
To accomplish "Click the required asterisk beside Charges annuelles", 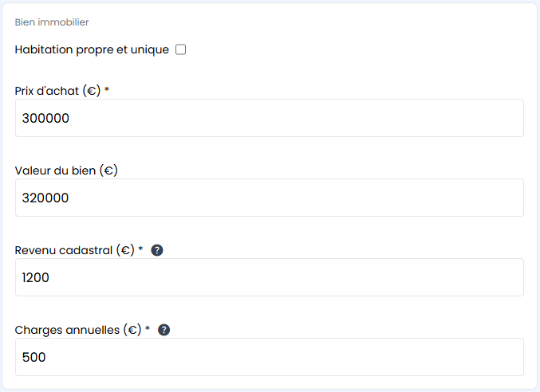I will coord(148,329).
